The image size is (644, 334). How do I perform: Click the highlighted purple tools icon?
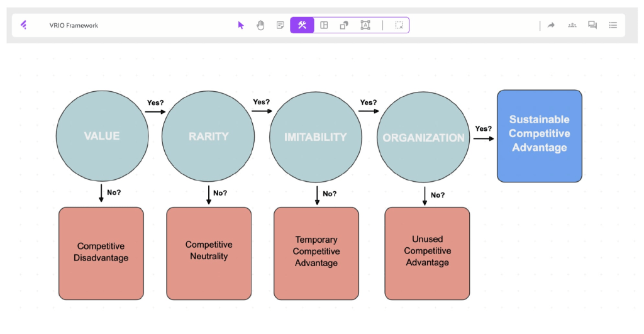[x=302, y=25]
